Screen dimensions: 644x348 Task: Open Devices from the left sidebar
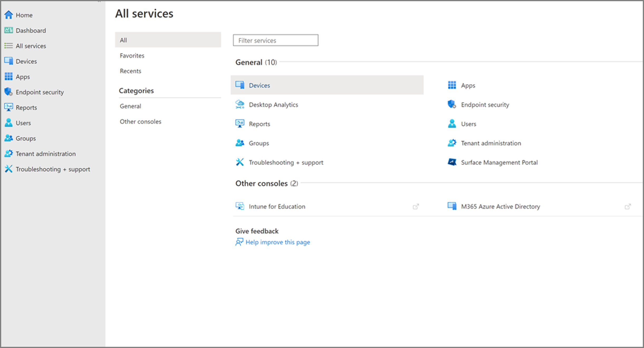(26, 61)
